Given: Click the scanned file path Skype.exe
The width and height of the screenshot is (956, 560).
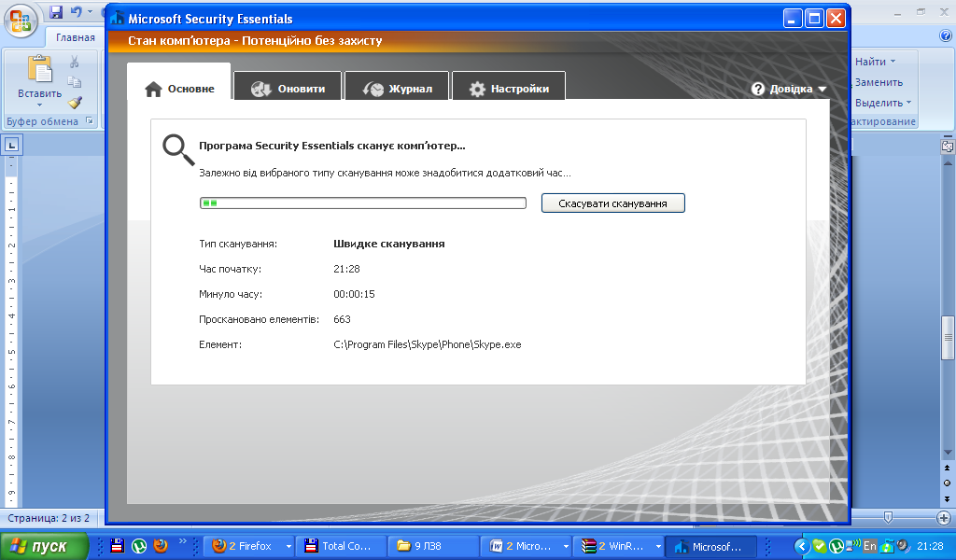Looking at the screenshot, I should click(428, 344).
